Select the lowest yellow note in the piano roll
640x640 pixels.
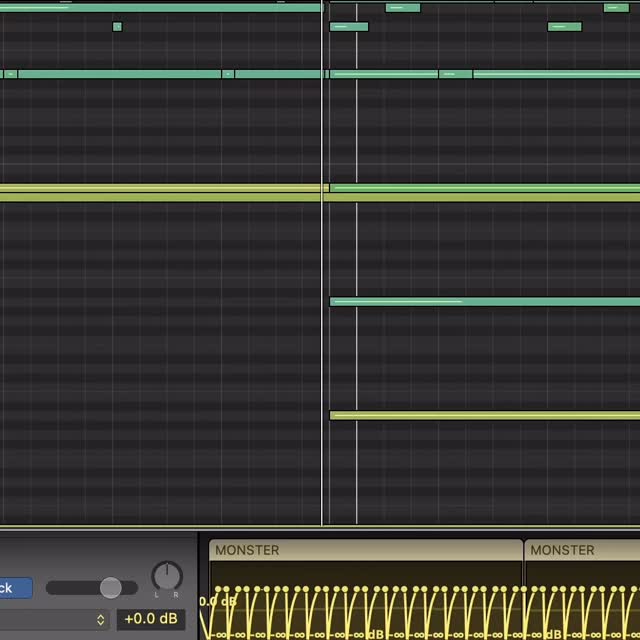click(x=485, y=416)
